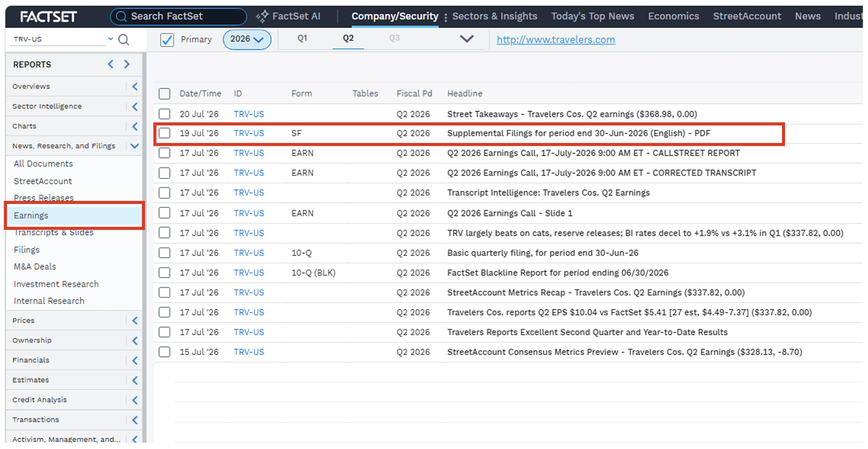
Task: Expand the Charts section
Action: (x=135, y=126)
